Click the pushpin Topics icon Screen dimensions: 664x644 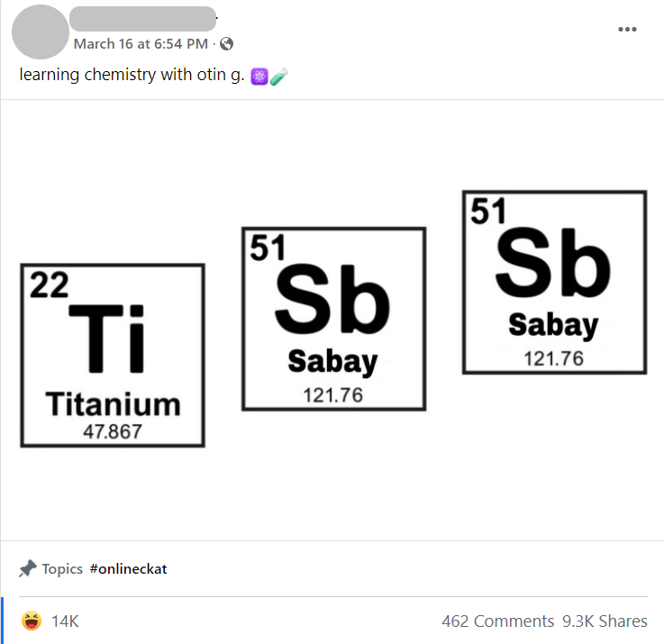(28, 568)
